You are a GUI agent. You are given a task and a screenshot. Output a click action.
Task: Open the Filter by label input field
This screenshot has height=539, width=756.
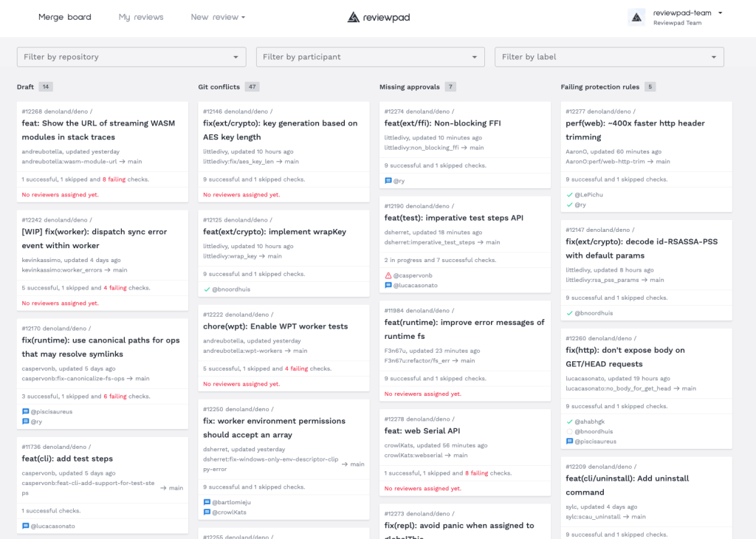(609, 57)
